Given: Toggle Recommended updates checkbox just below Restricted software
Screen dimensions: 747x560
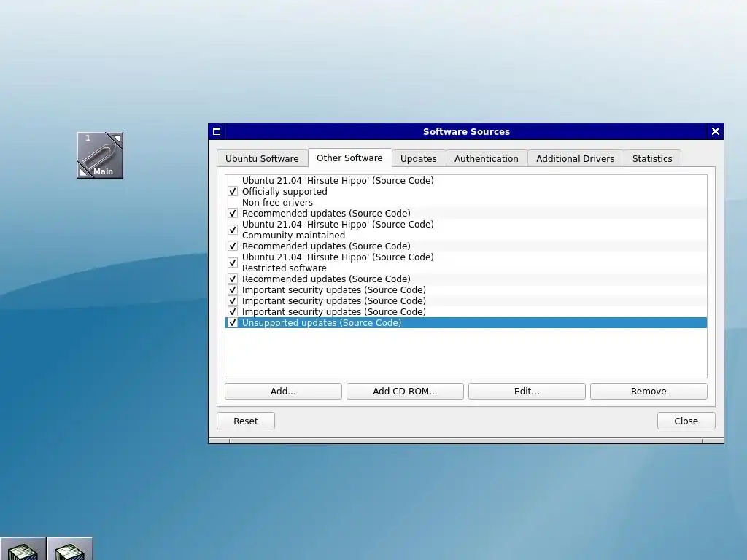Looking at the screenshot, I should (233, 279).
